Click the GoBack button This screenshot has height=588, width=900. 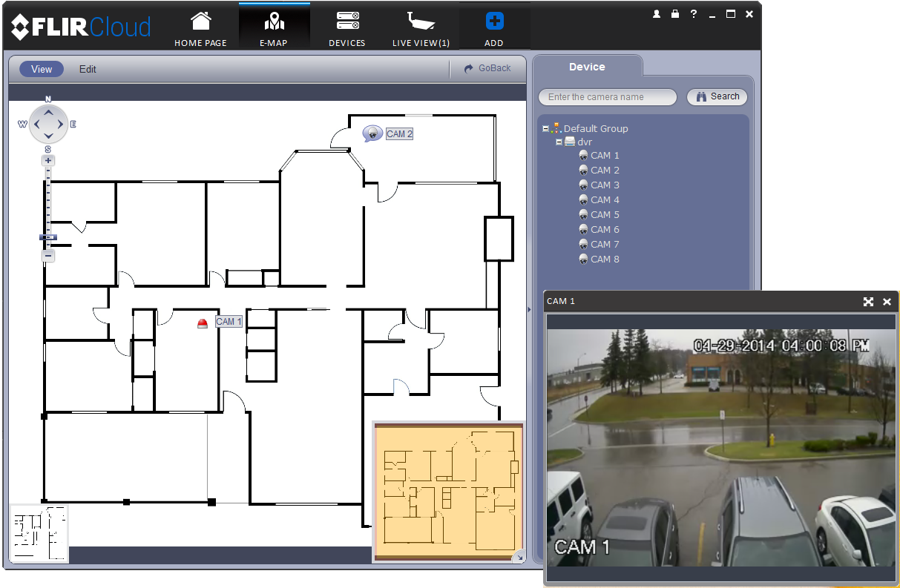[x=487, y=68]
